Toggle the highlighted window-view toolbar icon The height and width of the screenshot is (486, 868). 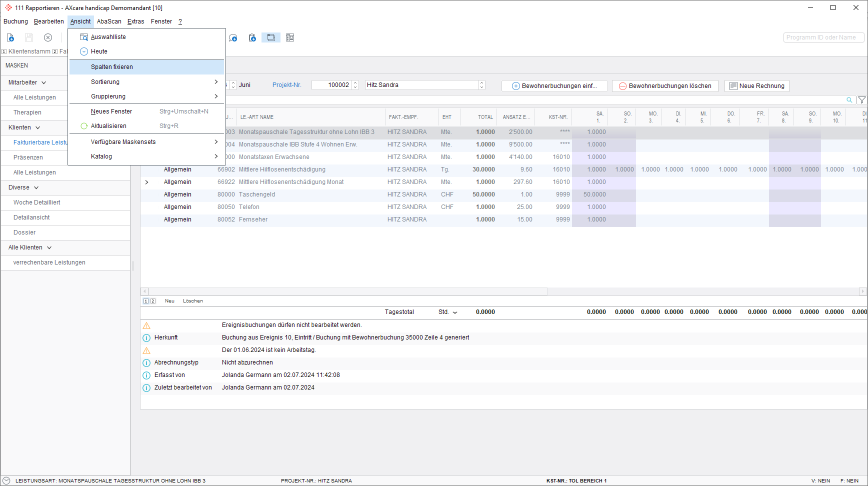(271, 37)
